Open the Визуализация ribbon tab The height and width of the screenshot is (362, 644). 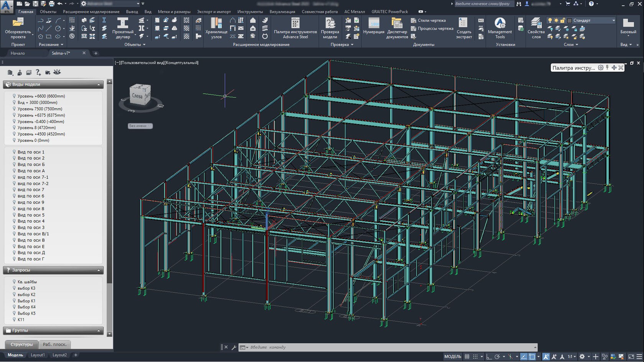point(282,12)
